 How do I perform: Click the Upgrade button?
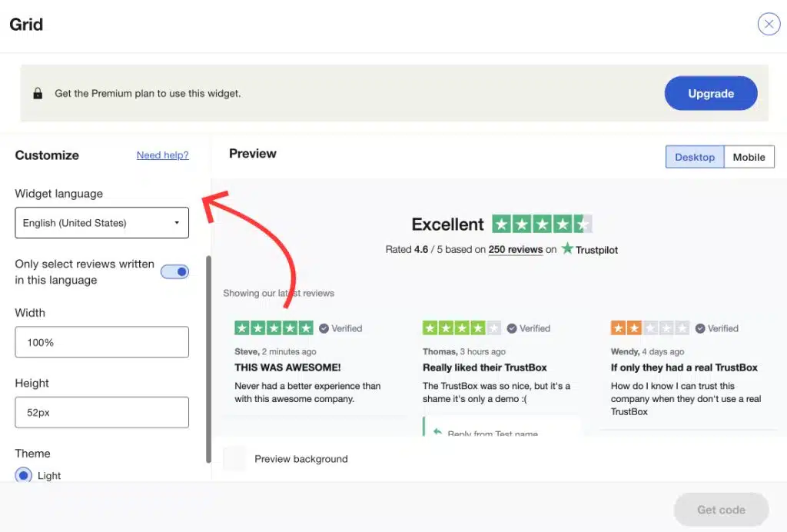pyautogui.click(x=710, y=94)
